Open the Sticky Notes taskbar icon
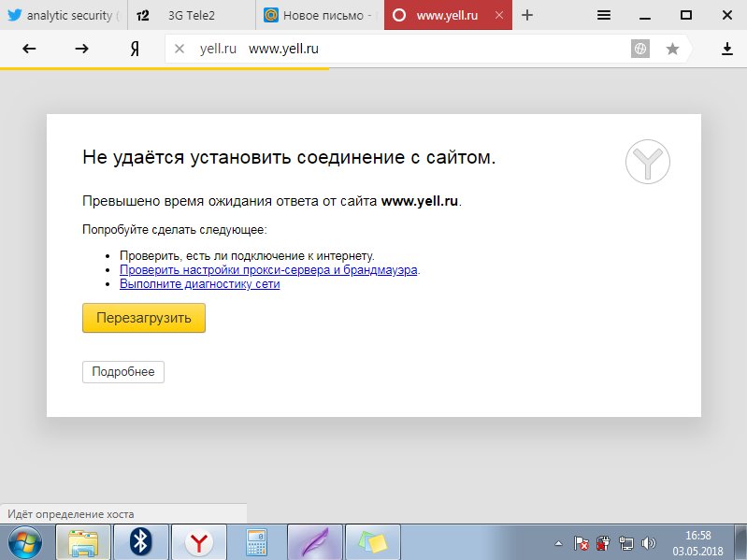The width and height of the screenshot is (747, 560). pos(372,542)
